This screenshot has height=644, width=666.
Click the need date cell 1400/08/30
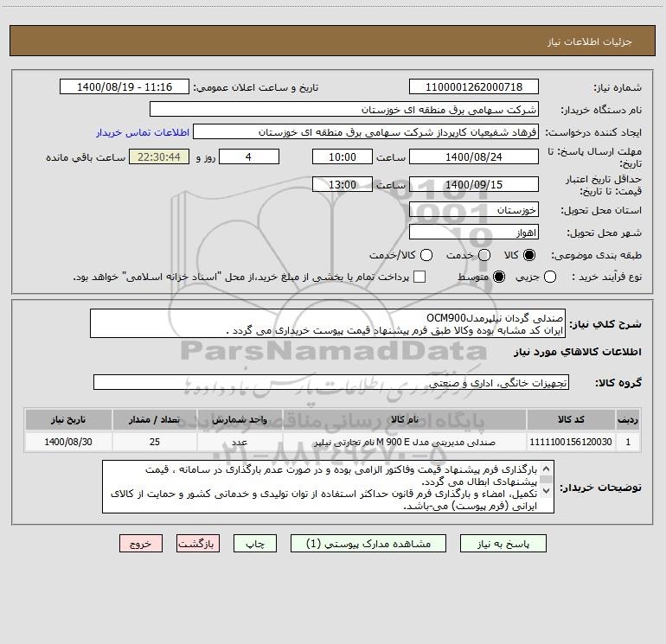click(68, 442)
